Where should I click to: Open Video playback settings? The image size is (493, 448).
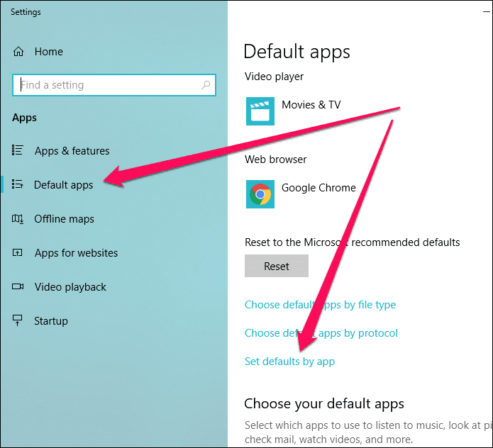[70, 287]
